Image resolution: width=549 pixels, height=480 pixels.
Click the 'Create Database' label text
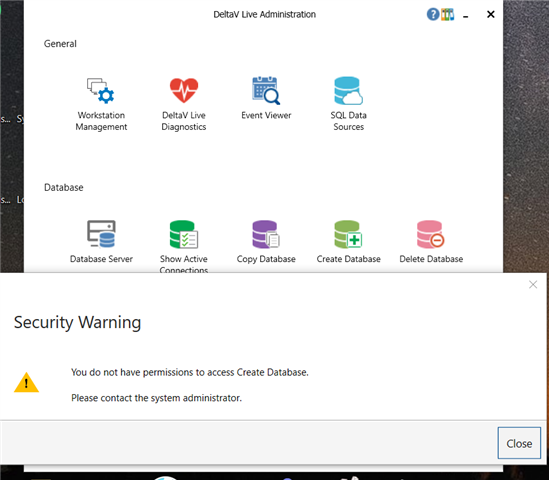point(348,259)
